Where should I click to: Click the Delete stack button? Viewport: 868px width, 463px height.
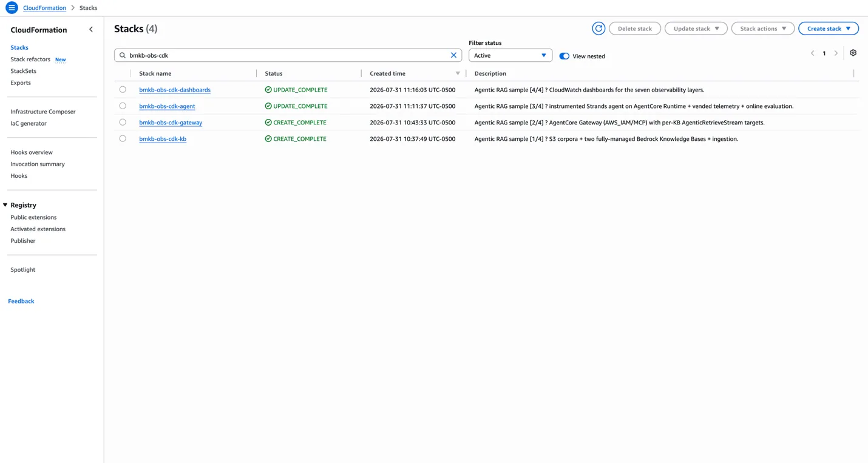[635, 29]
